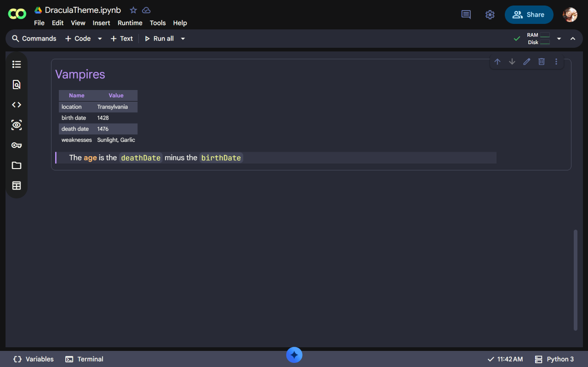
Task: Open the settings gear
Action: click(490, 15)
